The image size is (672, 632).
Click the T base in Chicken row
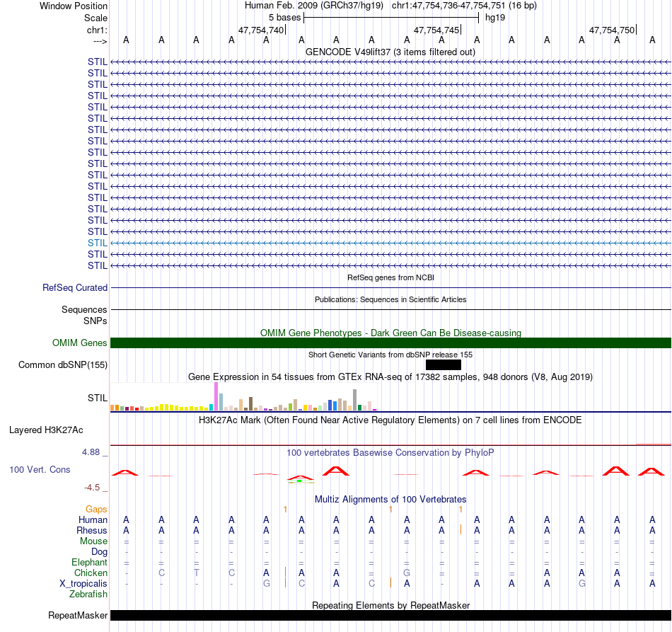coord(196,573)
